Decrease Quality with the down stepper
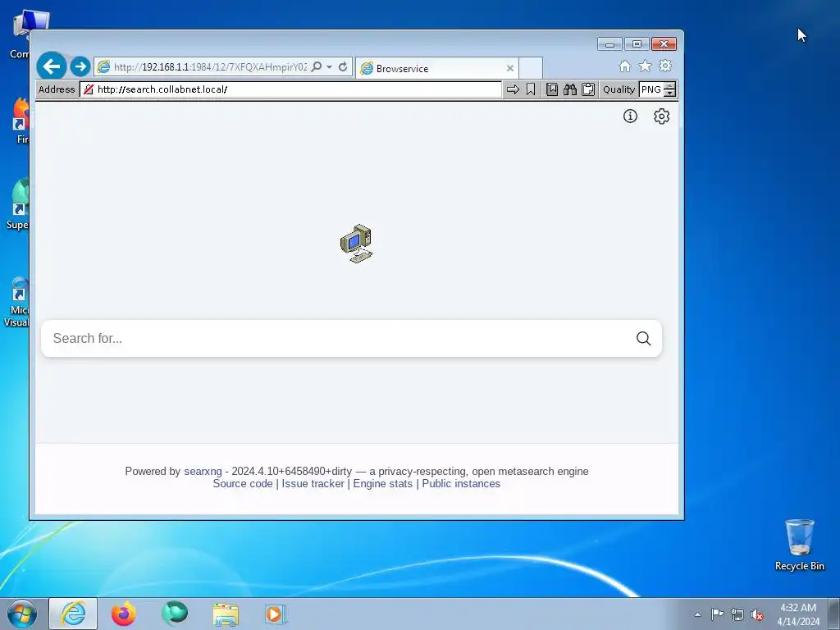 (669, 94)
